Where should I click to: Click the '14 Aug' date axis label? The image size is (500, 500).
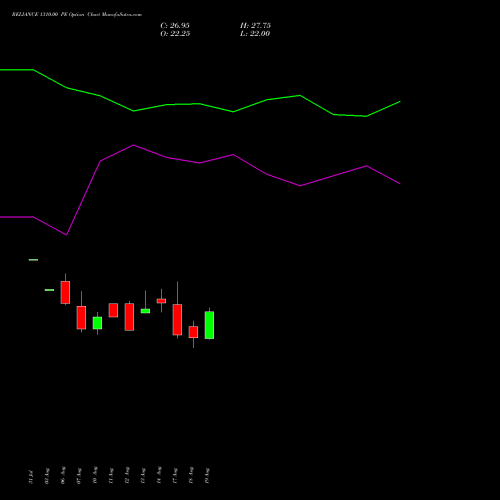point(159,475)
